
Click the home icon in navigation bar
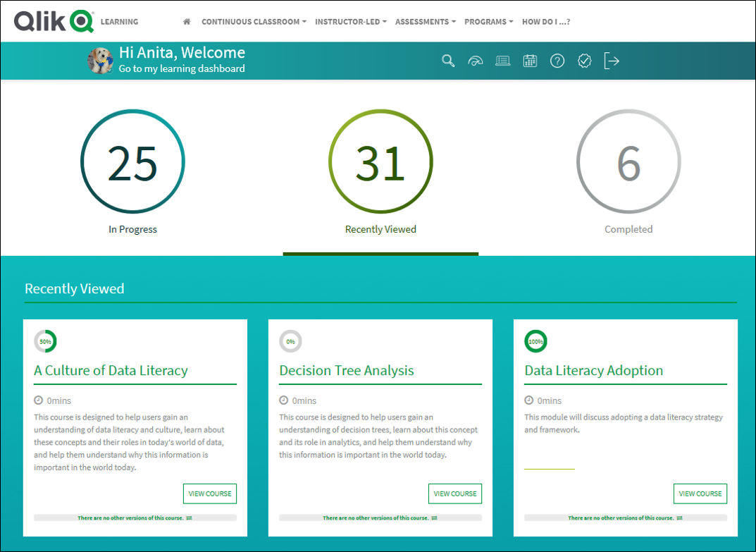point(187,22)
